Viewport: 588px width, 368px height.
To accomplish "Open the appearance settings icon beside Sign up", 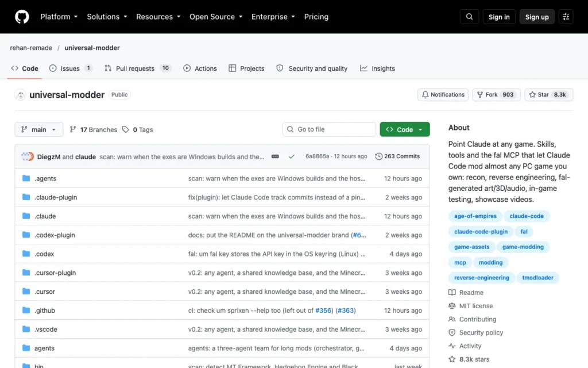I will pyautogui.click(x=566, y=17).
